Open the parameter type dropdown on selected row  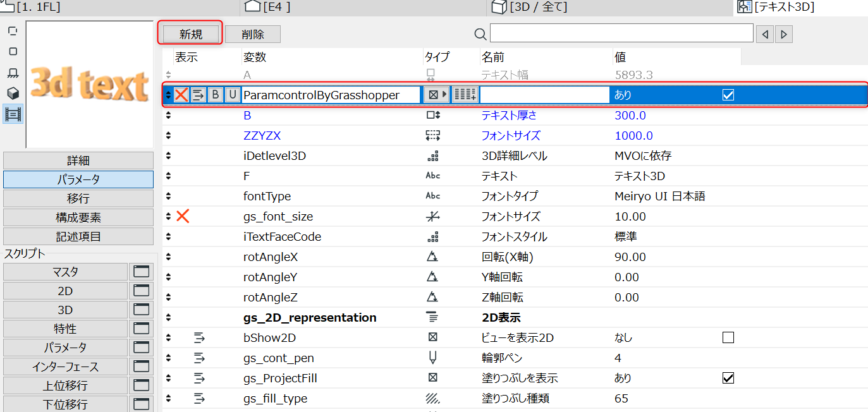436,95
